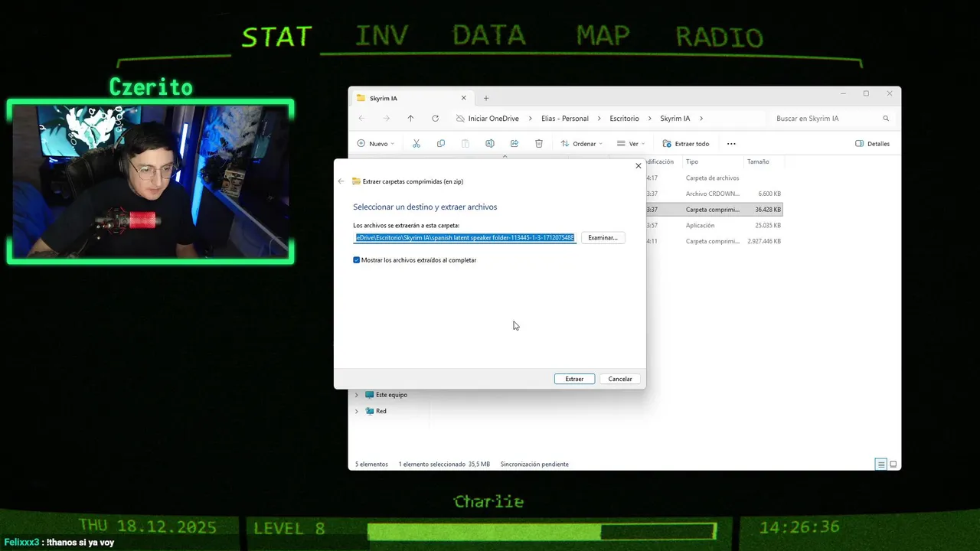Click Skyrim IA breadcrumb

[x=675, y=119]
